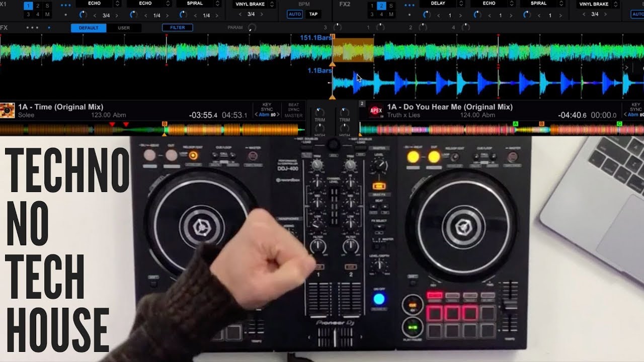
Task: Open FX1 options three-dot menu
Action: tap(65, 5)
